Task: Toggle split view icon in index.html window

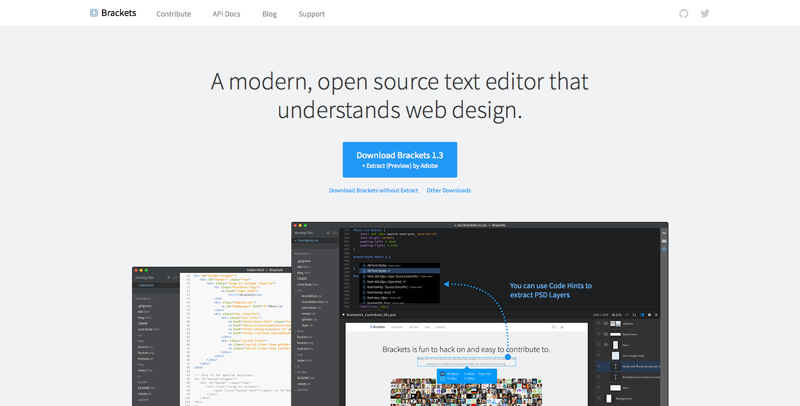Action: [176, 277]
